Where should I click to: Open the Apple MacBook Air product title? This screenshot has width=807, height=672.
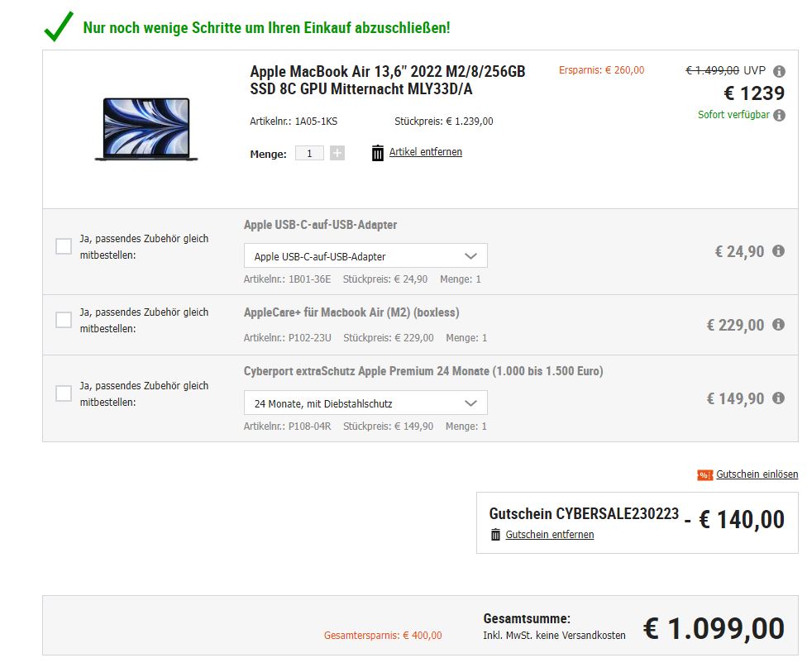coord(387,80)
